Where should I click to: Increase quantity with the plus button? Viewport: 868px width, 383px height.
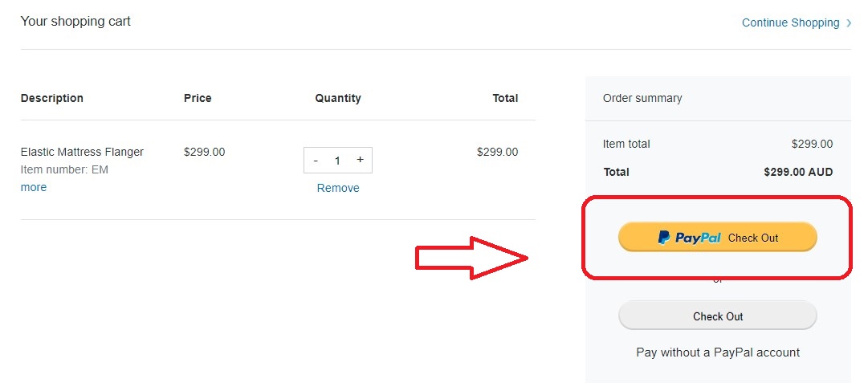[360, 160]
